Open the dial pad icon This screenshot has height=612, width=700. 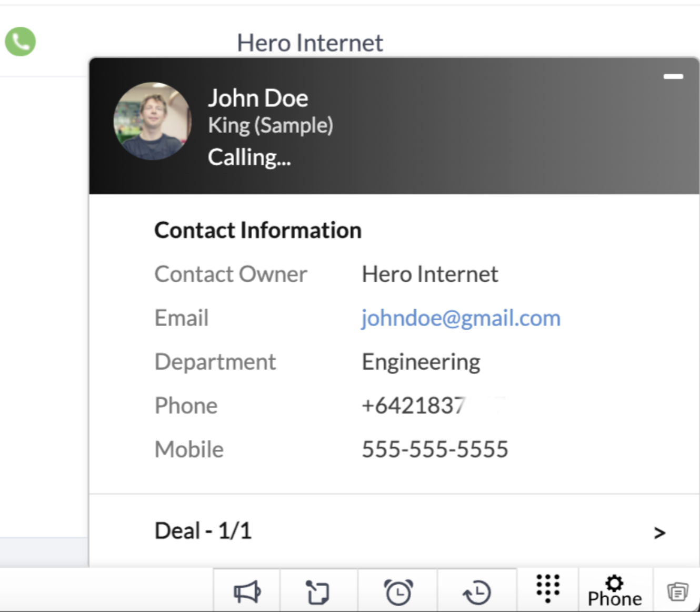pos(547,588)
